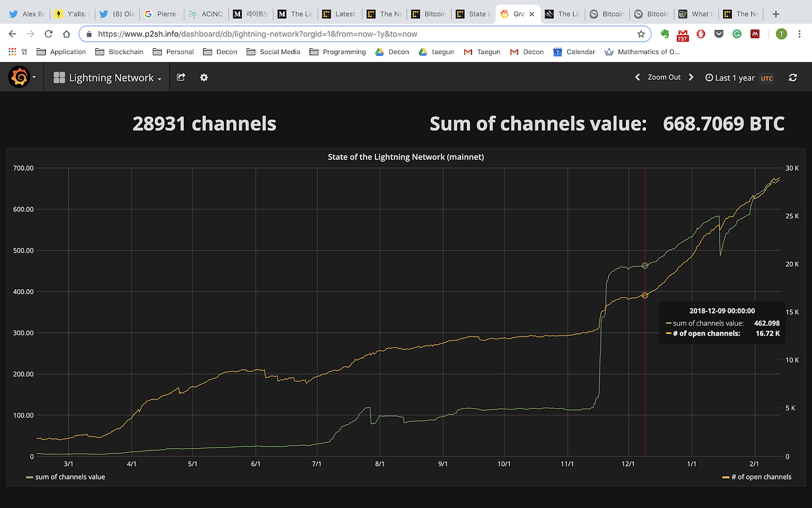812x508 pixels.
Task: Open a new browser tab with plus
Action: pyautogui.click(x=776, y=13)
